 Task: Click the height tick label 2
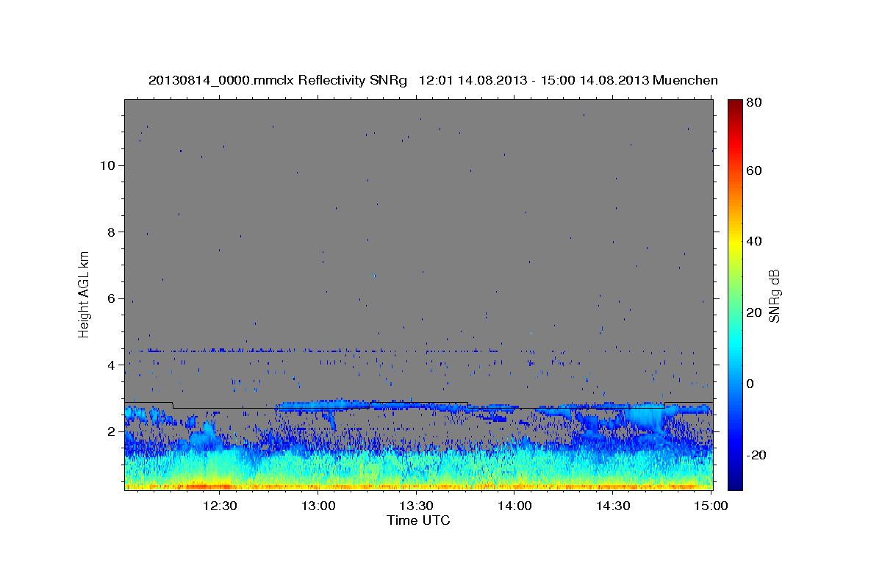point(110,431)
